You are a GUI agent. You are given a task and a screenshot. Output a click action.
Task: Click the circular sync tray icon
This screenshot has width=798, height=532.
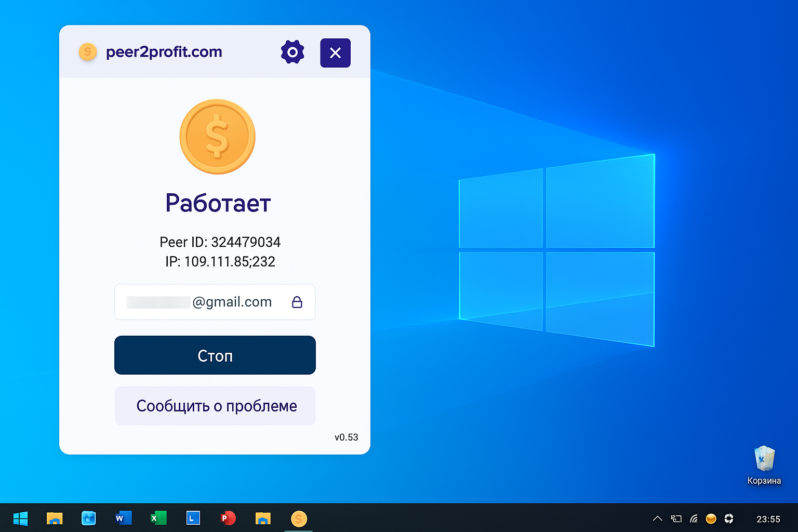pyautogui.click(x=729, y=518)
